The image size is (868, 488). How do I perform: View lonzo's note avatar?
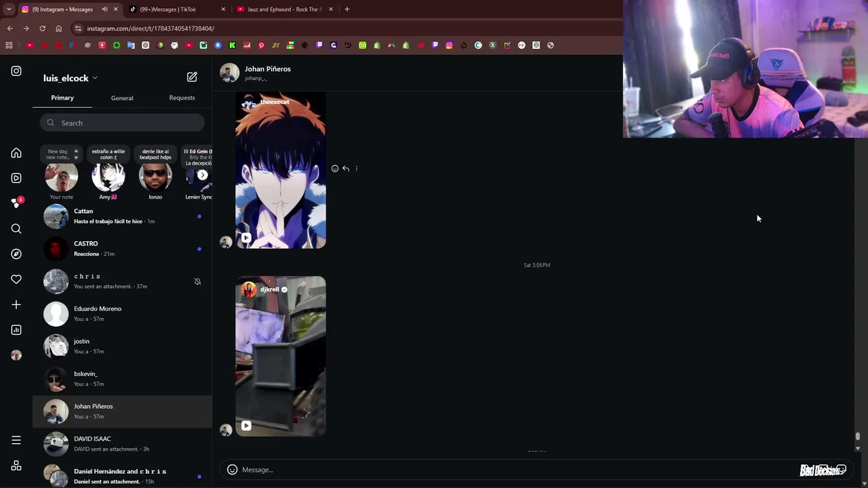(155, 176)
